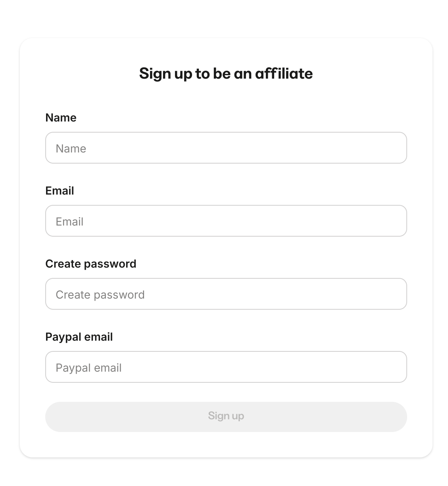Screen dimensions: 448x486
Task: Click the Email placeholder text
Action: (69, 221)
